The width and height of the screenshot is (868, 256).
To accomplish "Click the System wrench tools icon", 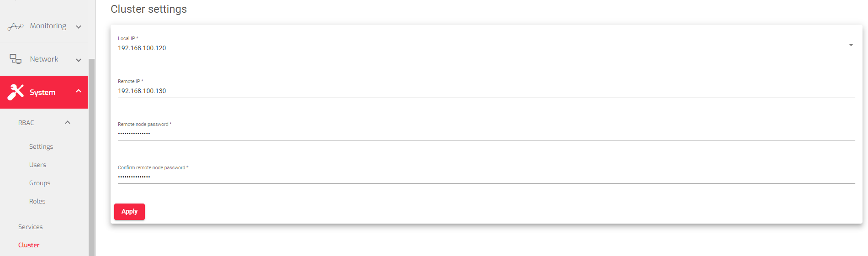I will point(16,92).
